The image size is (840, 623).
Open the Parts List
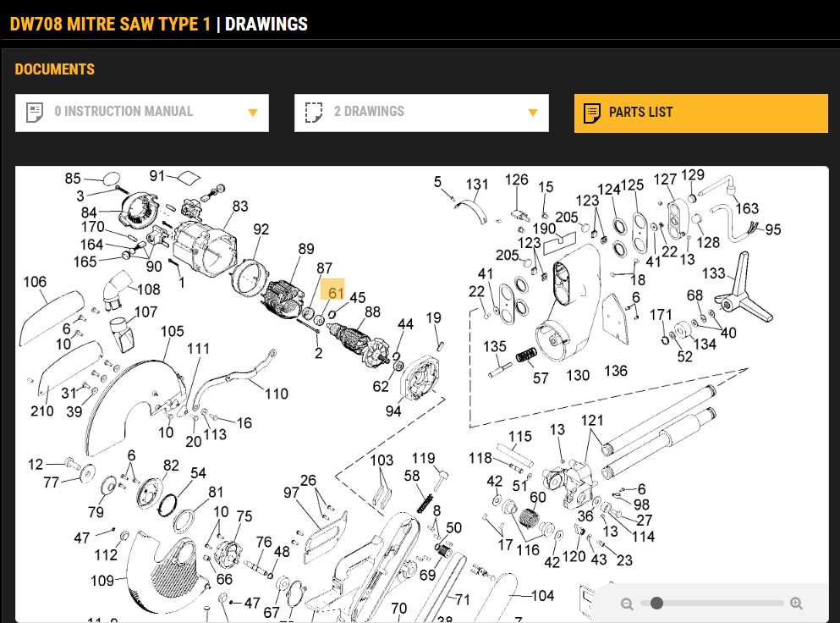(700, 113)
